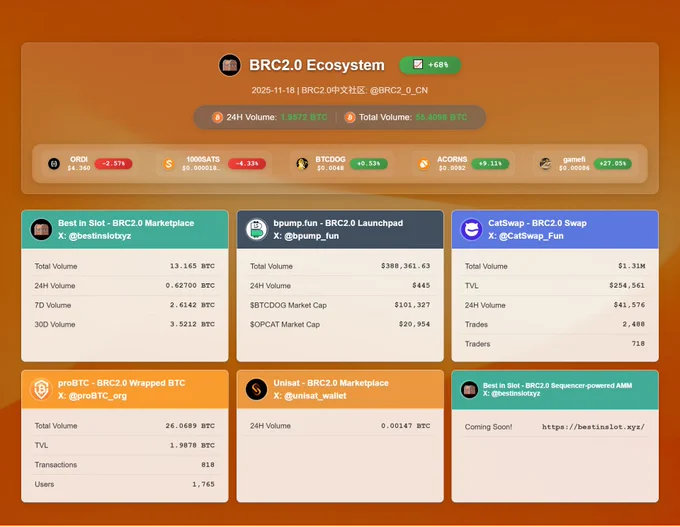The height and width of the screenshot is (527, 680).
Task: Click the Best in Slot Marketplace logo
Action: pos(41,229)
